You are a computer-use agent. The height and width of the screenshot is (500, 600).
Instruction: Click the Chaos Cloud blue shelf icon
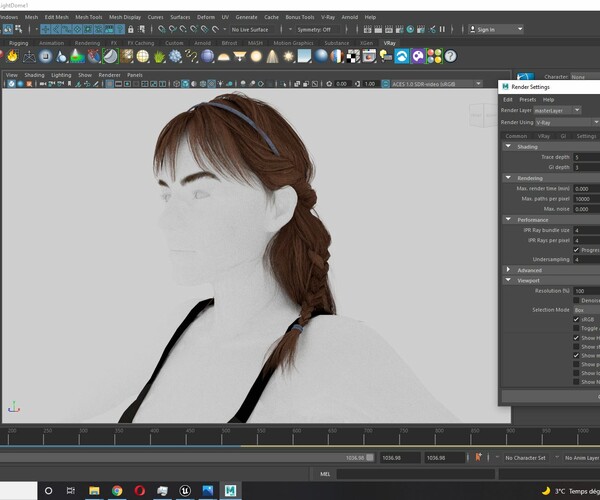402,57
